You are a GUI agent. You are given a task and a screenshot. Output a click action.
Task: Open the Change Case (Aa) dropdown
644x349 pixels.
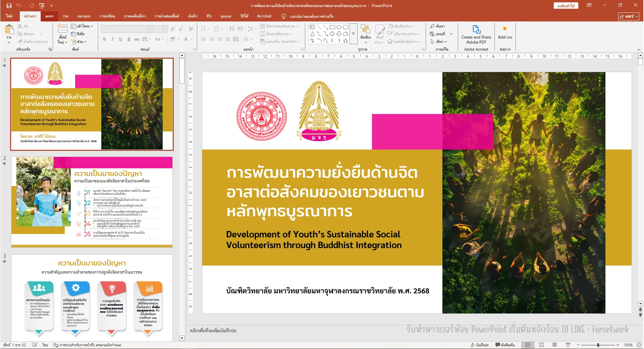(159, 39)
